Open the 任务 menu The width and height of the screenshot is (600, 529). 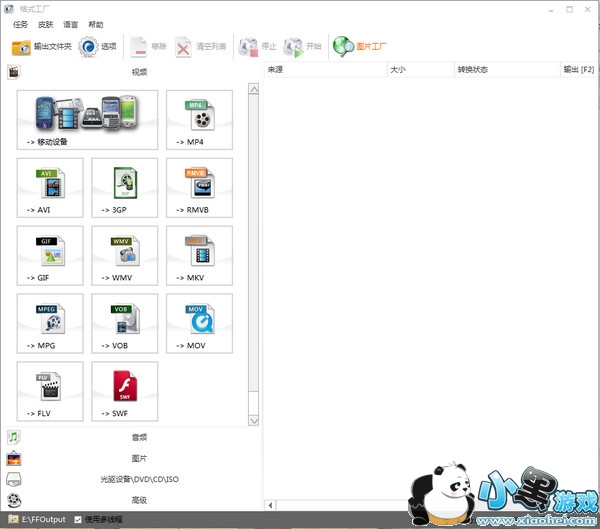[x=20, y=24]
